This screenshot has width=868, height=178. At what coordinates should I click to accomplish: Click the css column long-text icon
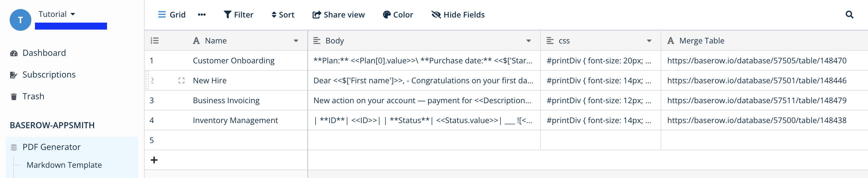(550, 41)
